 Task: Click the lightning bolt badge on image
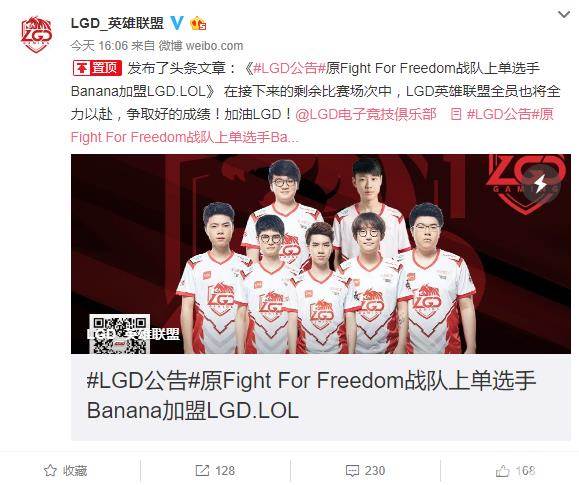pyautogui.click(x=540, y=183)
